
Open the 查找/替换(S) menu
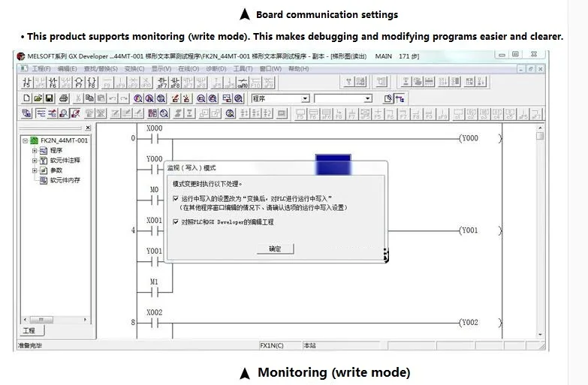[x=101, y=68]
